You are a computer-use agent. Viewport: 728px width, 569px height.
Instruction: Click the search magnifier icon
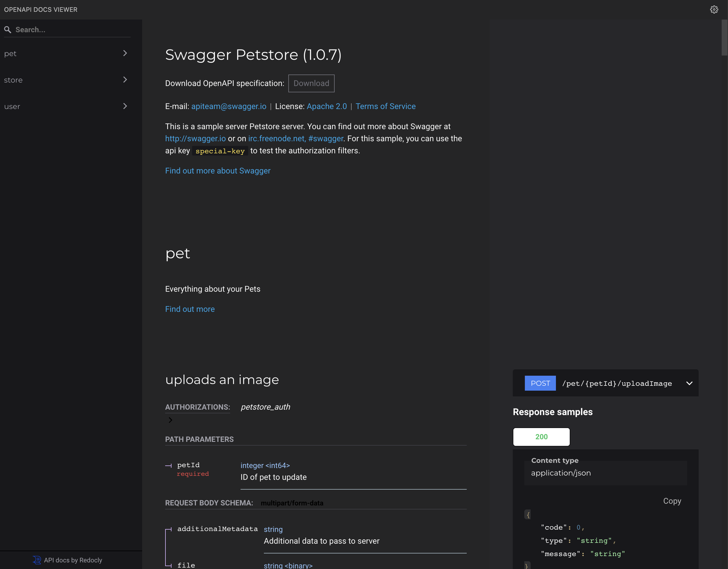8,30
